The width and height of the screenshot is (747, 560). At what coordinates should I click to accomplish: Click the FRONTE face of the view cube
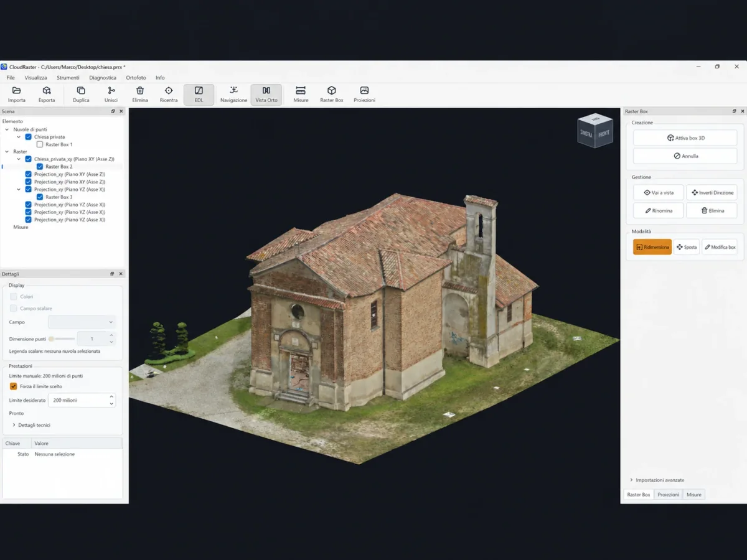604,133
